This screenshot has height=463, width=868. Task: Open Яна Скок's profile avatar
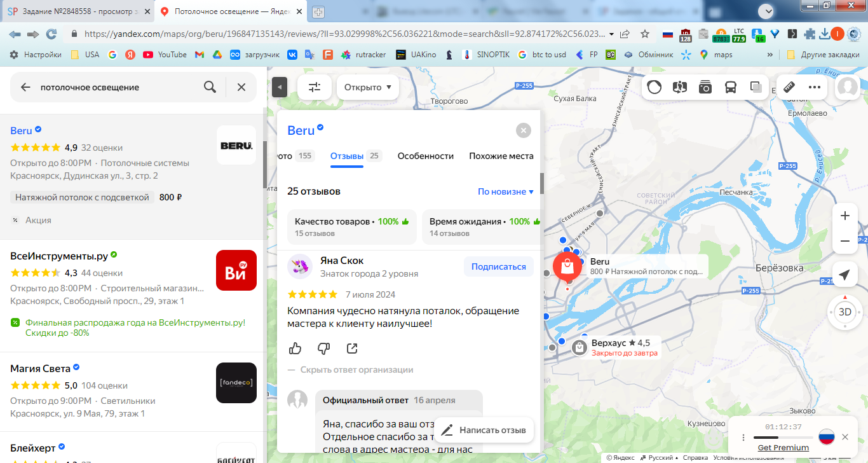pyautogui.click(x=300, y=266)
